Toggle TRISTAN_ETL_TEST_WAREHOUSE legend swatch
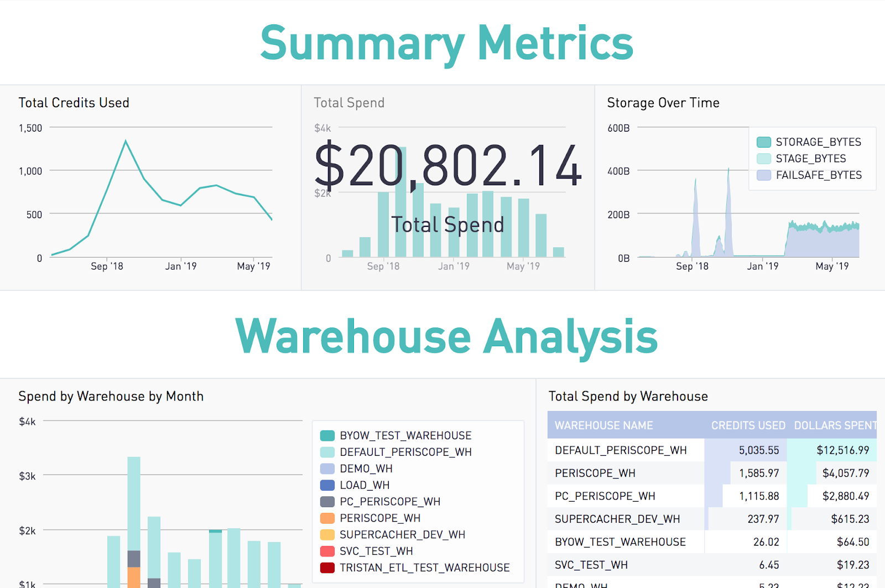The width and height of the screenshot is (885, 588). [327, 568]
